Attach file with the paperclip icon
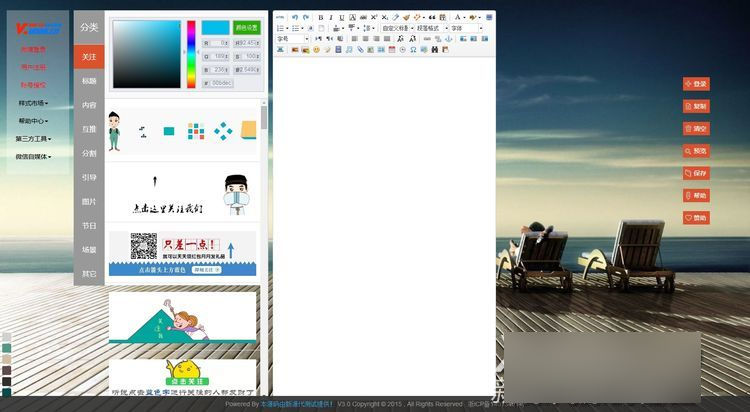The width and height of the screenshot is (750, 412). coord(360,50)
